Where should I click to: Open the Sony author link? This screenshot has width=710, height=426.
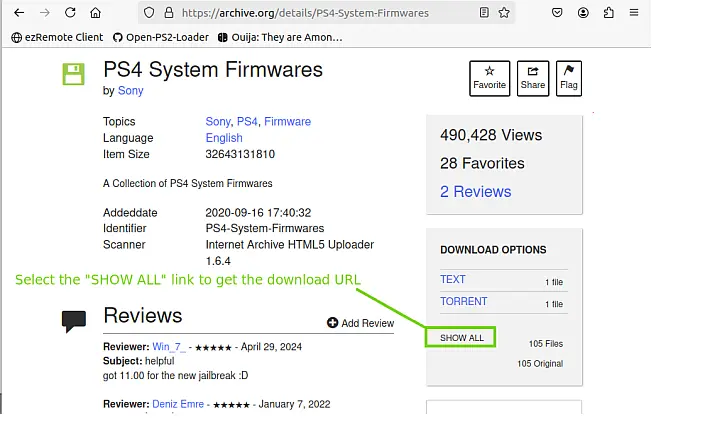tap(130, 91)
